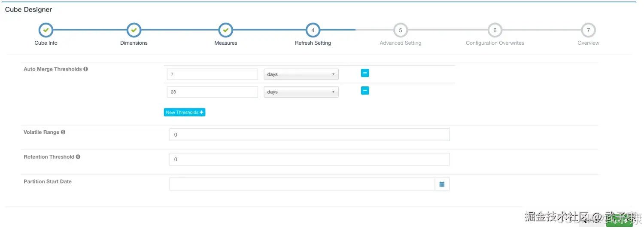The width and height of the screenshot is (644, 230).
Task: Click the Configuration Overwrites step label
Action: (495, 43)
